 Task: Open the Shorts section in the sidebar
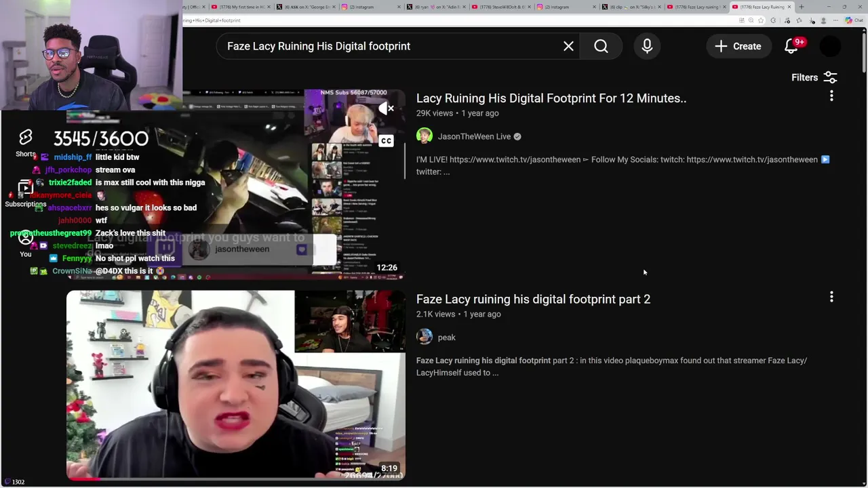click(25, 143)
